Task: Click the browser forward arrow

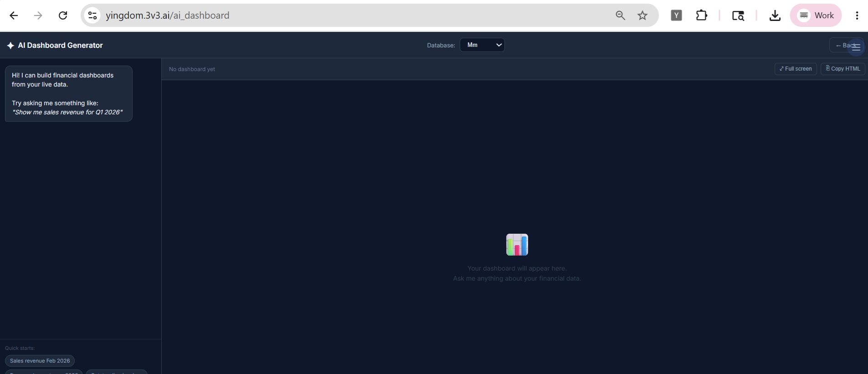Action: [x=38, y=15]
